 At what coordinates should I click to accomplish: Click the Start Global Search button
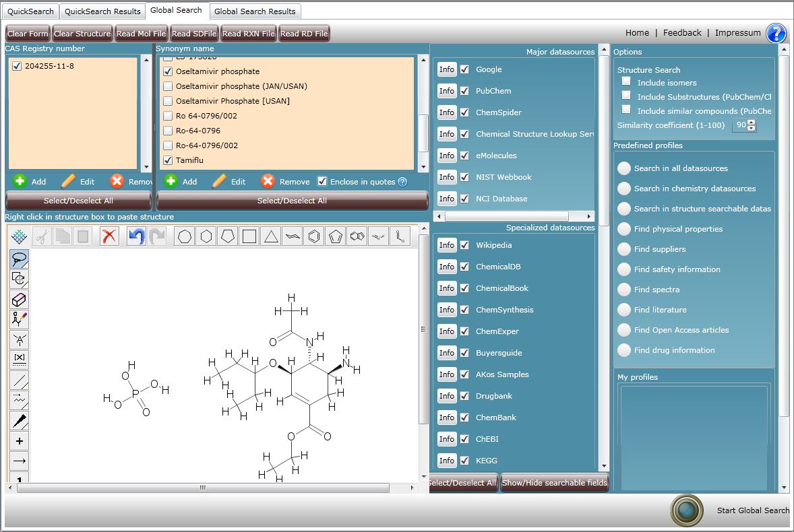point(687,510)
